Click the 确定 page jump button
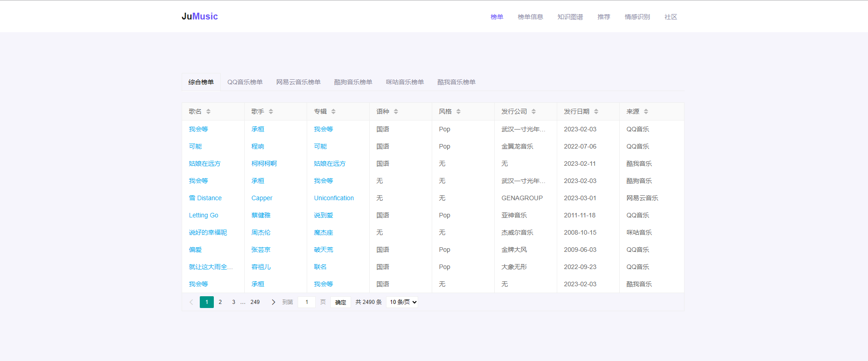Image resolution: width=868 pixels, height=361 pixels. pos(341,302)
